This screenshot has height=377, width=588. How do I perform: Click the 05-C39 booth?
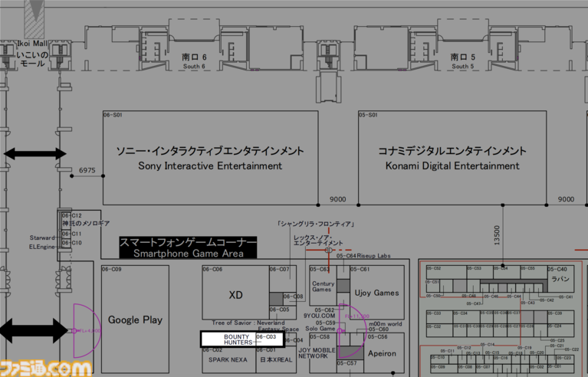coord(560,316)
